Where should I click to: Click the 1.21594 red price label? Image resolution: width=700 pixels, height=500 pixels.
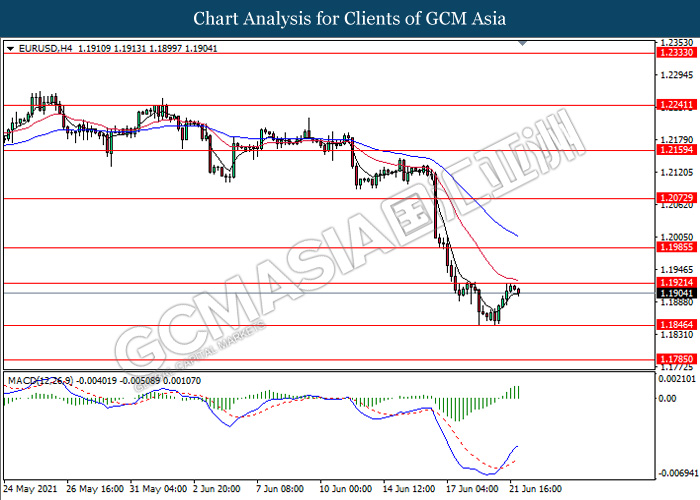[x=677, y=150]
